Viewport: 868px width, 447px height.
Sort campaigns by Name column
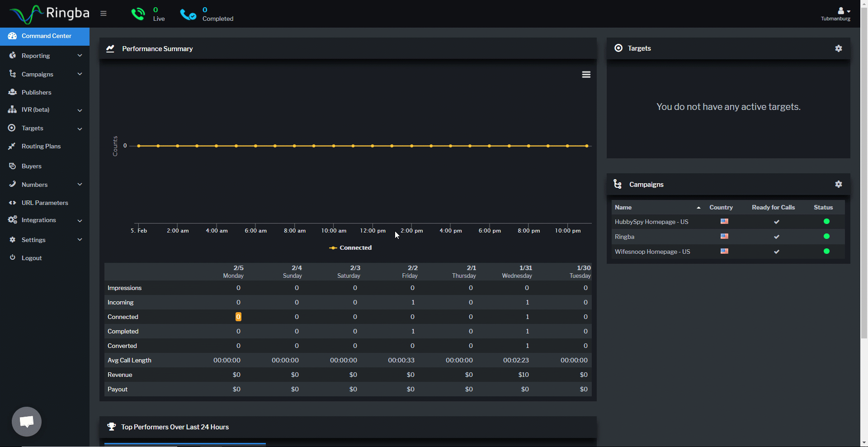tap(623, 207)
